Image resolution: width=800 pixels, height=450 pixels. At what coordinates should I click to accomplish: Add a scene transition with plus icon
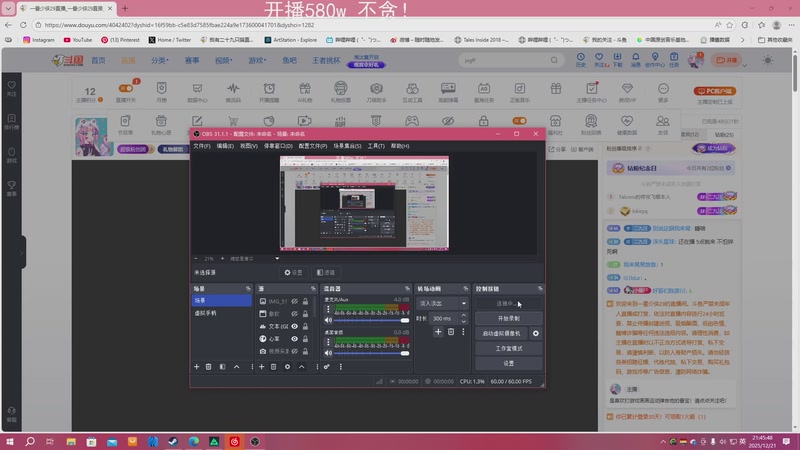pos(438,332)
